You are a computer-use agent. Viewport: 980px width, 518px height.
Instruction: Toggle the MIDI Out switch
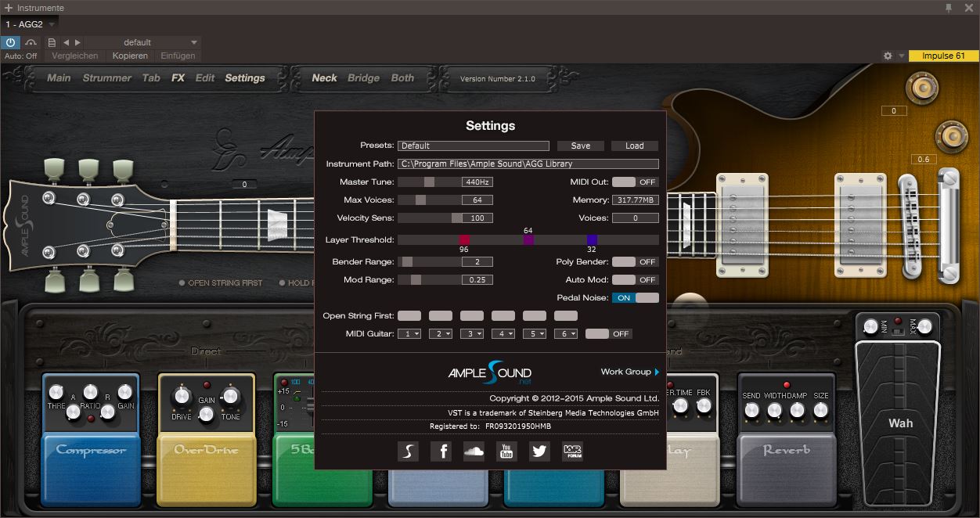point(635,182)
